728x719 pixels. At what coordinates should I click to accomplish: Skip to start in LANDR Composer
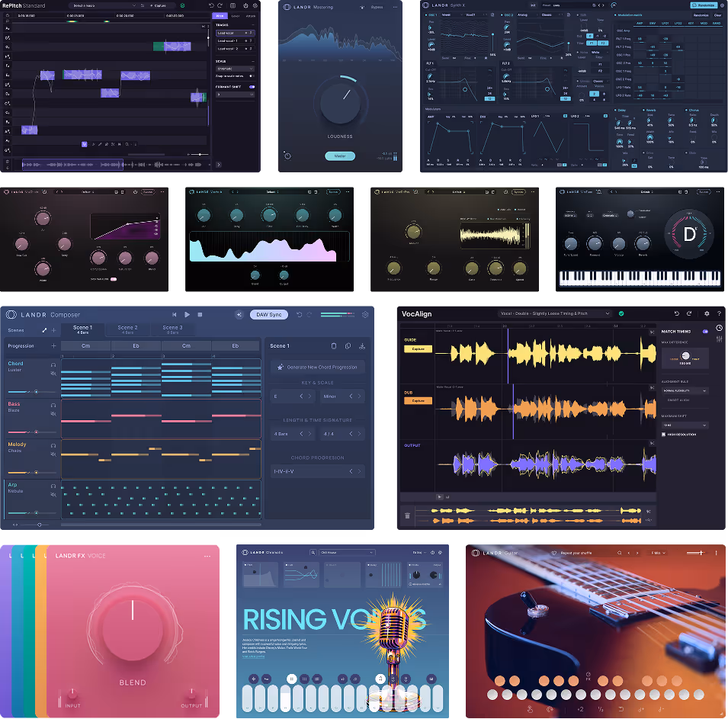174,314
